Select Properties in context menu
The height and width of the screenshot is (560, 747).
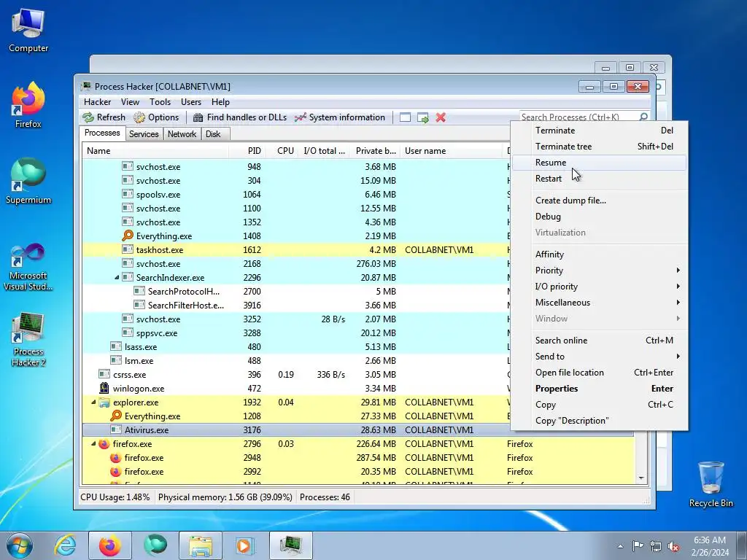[600, 389]
